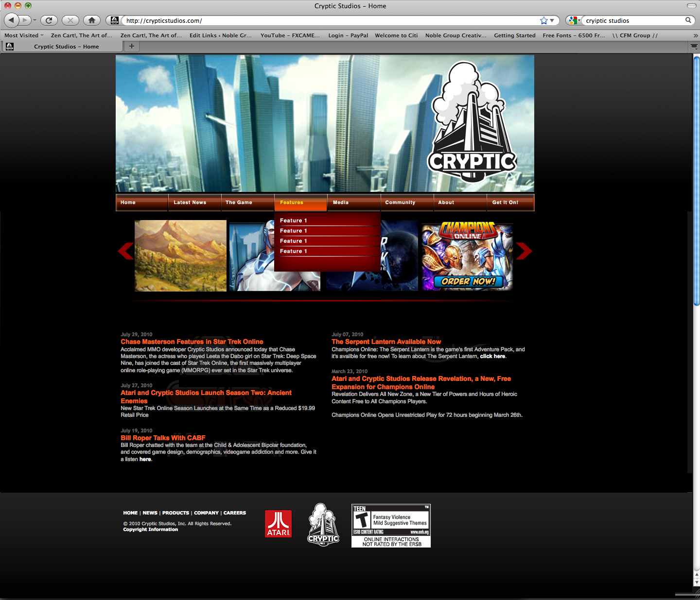Viewport: 700px width, 600px height.
Task: Open the Most Visited bookmarks dropdown
Action: pos(24,35)
